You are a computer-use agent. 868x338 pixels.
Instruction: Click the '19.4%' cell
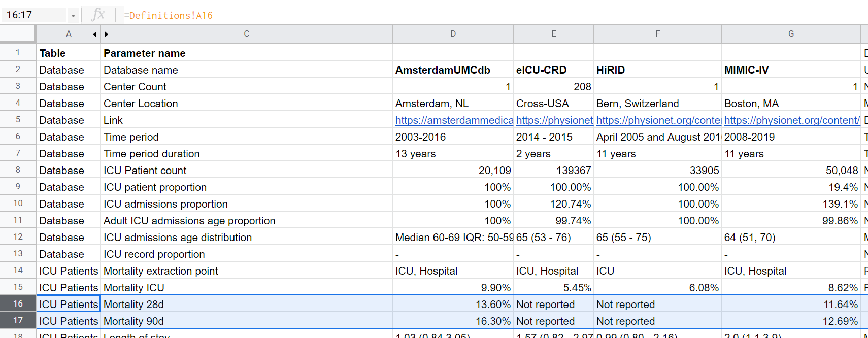point(791,187)
